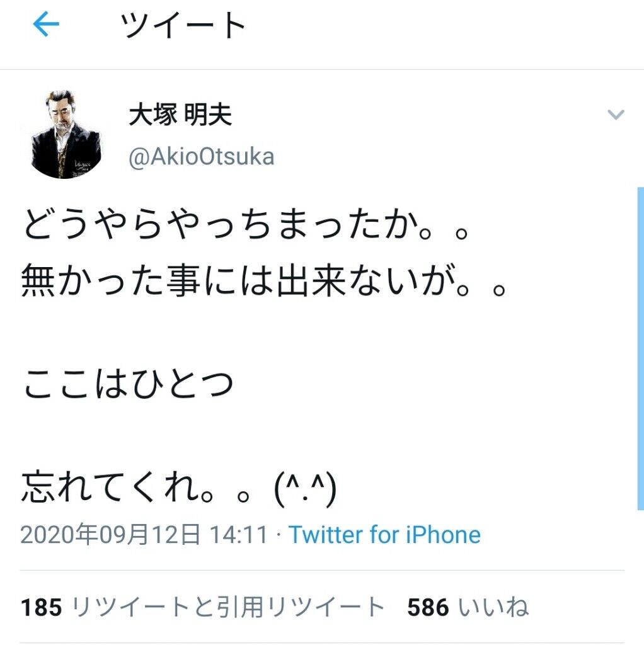Select the (^.^) kaomoji in the tweet
Image resolution: width=644 pixels, height=645 pixels.
306,489
